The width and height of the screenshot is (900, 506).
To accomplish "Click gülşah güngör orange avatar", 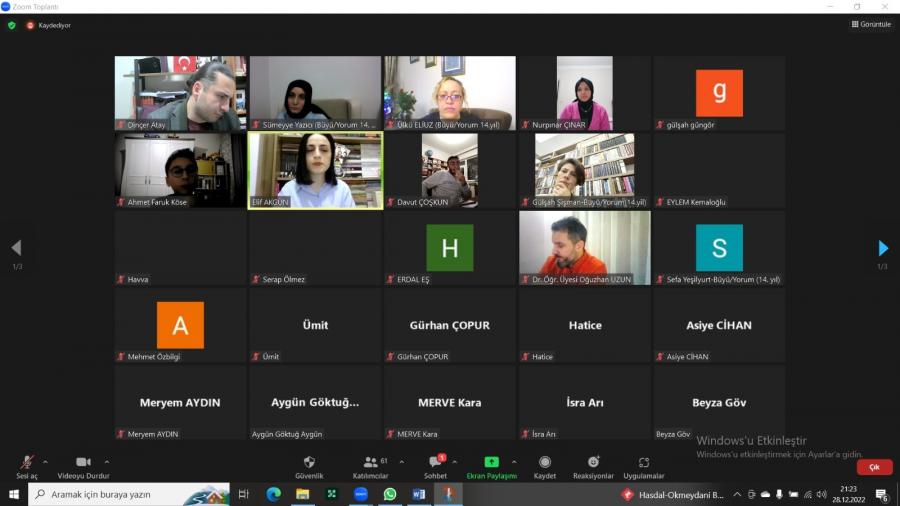I will (719, 93).
